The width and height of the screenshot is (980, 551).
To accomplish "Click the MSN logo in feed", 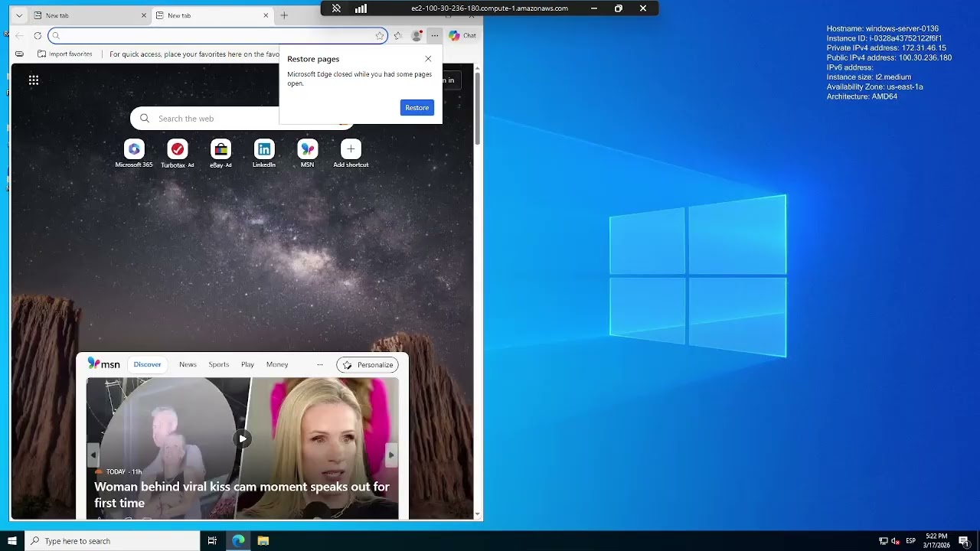I will 103,364.
